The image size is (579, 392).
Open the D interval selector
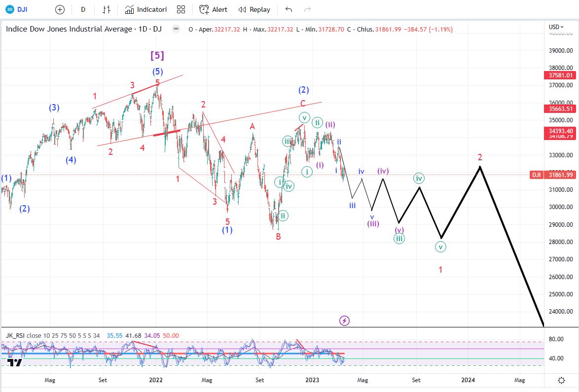click(83, 9)
